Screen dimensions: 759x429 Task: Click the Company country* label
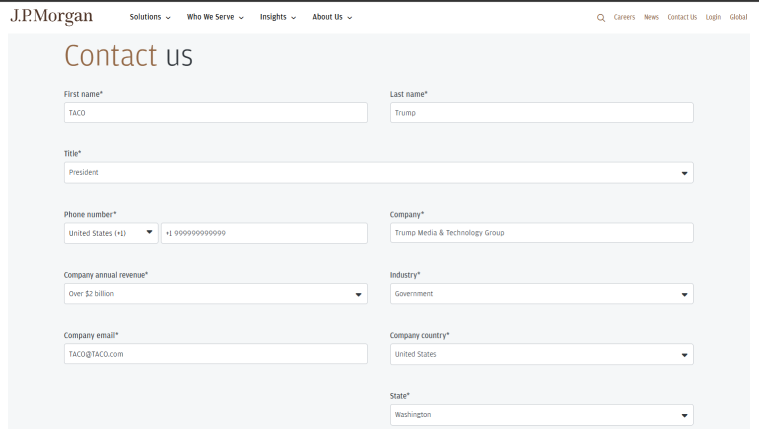coord(420,336)
